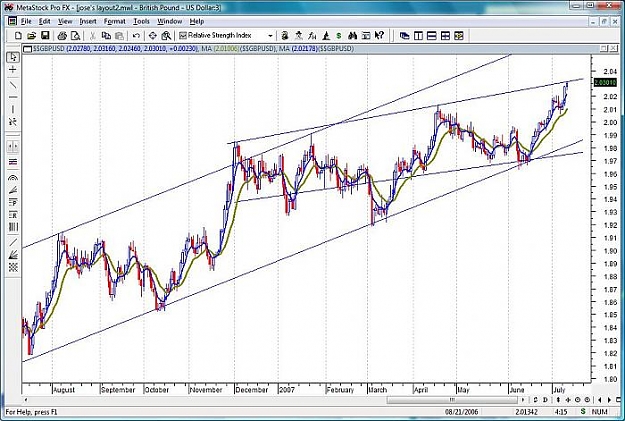Pick the horizontal line drawing tool
The width and height of the screenshot is (625, 421).
tap(13, 97)
